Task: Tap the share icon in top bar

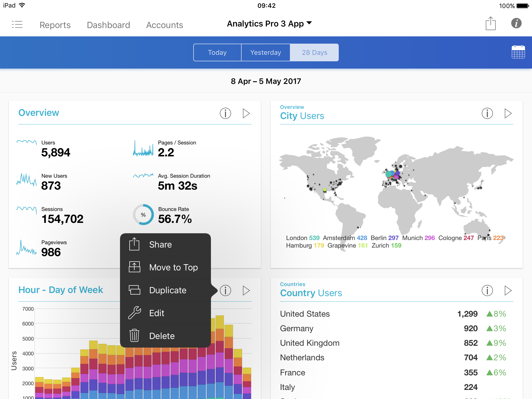Action: click(x=490, y=24)
